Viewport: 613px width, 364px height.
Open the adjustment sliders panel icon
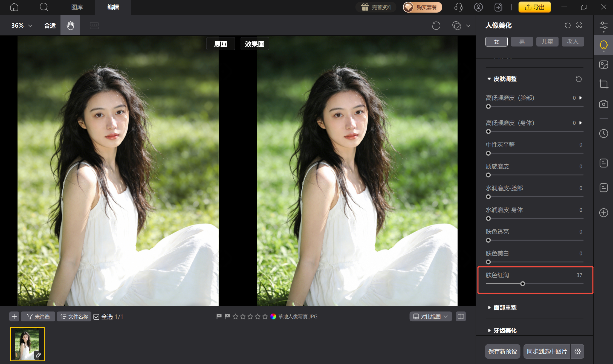tap(603, 25)
